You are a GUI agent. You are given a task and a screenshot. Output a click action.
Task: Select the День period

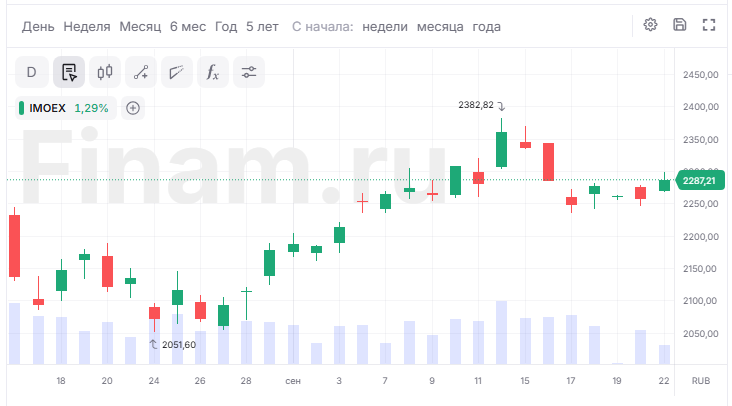point(38,27)
